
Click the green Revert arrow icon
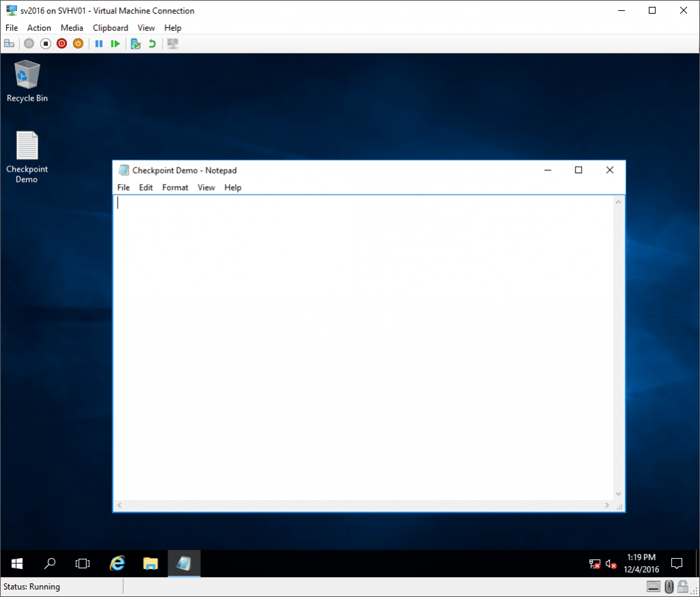tap(152, 44)
